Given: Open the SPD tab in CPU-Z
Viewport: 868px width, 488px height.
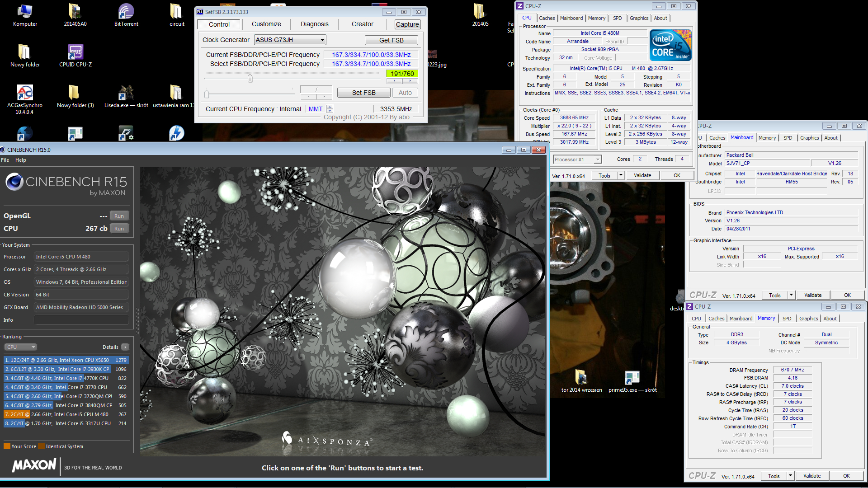Looking at the screenshot, I should pos(617,18).
